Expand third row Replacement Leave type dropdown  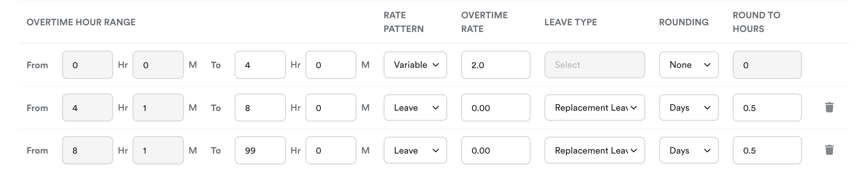click(595, 150)
